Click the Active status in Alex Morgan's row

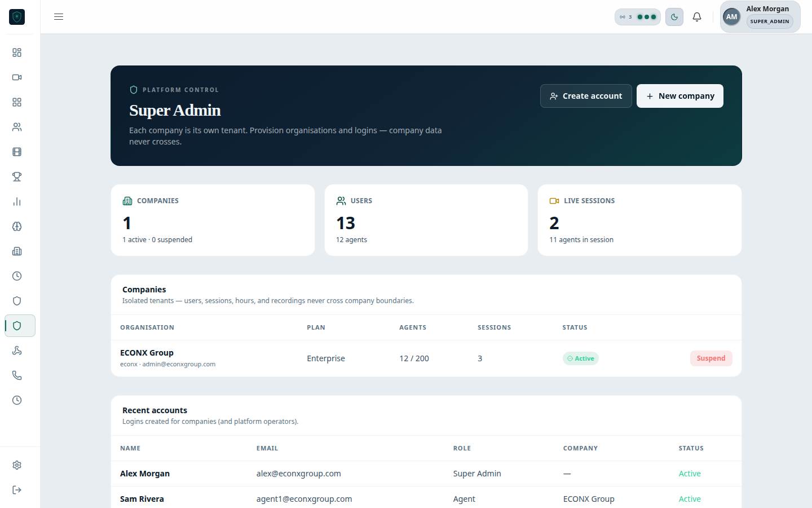pyautogui.click(x=690, y=474)
